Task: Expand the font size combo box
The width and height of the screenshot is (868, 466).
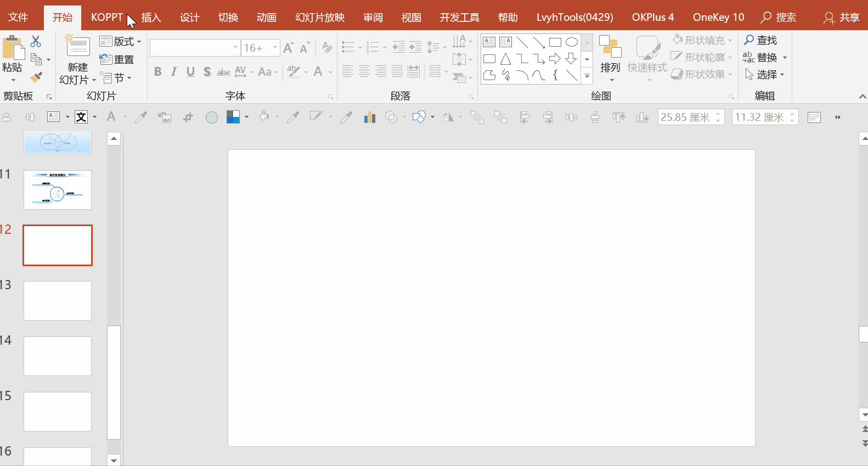Action: pyautogui.click(x=275, y=48)
